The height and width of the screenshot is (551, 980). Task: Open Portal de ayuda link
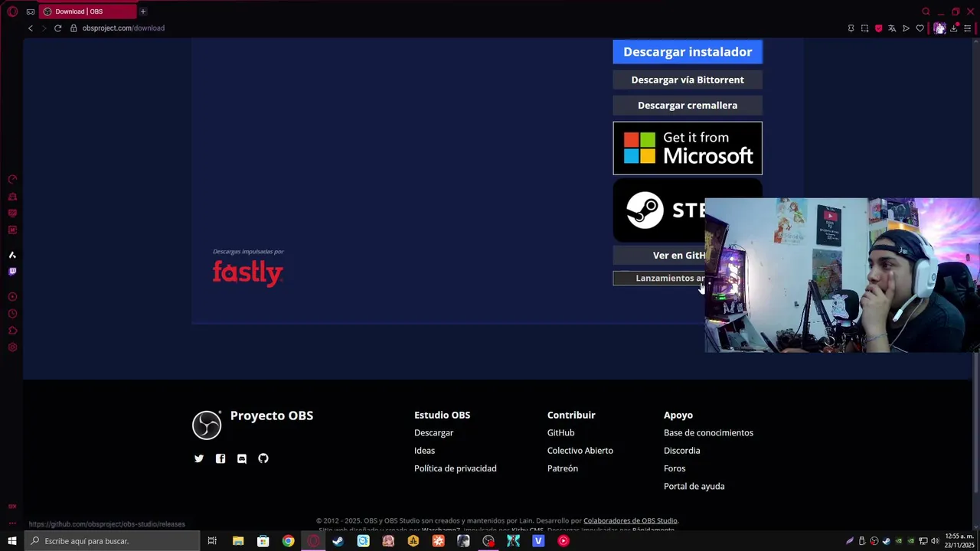click(694, 486)
